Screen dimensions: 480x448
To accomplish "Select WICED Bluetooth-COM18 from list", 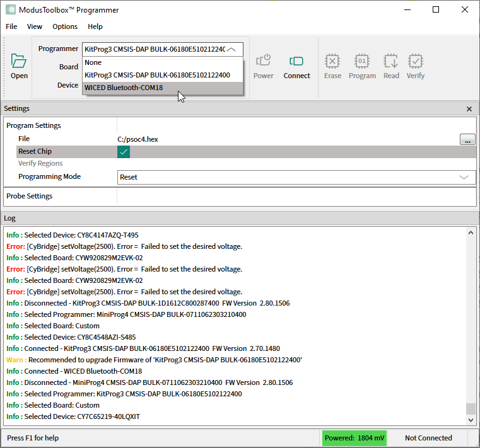I will 124,88.
